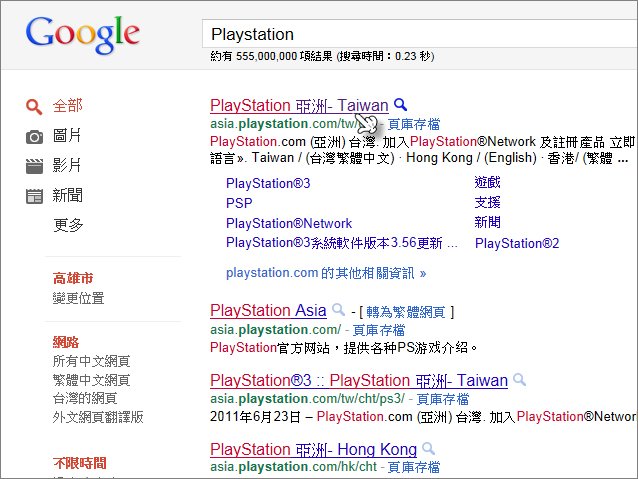The height and width of the screenshot is (479, 638).
Task: Click the result count text 約有 555,000,000 項結果
Action: [271, 56]
